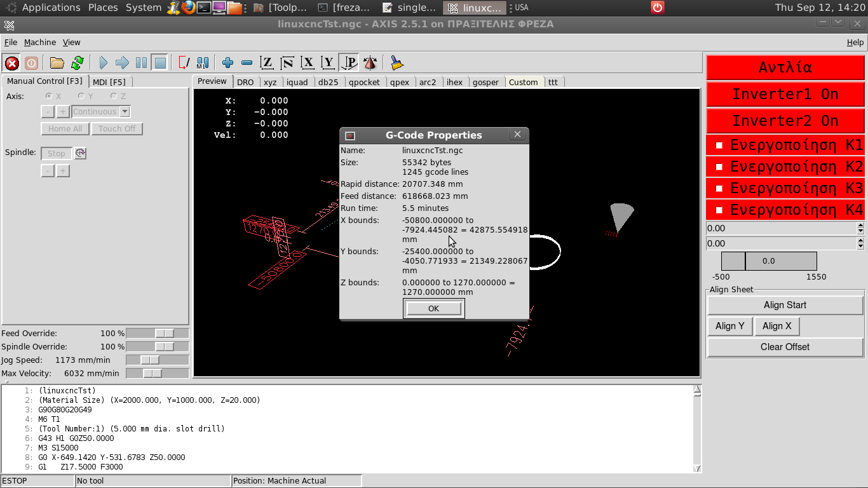Open the View menu
This screenshot has width=868, height=488.
[71, 42]
